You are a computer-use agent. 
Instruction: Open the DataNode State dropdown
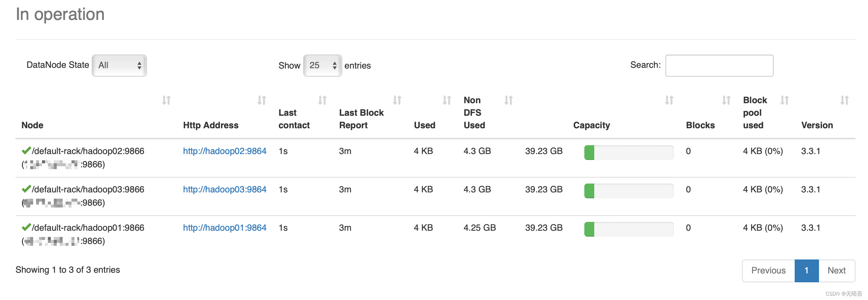(119, 66)
